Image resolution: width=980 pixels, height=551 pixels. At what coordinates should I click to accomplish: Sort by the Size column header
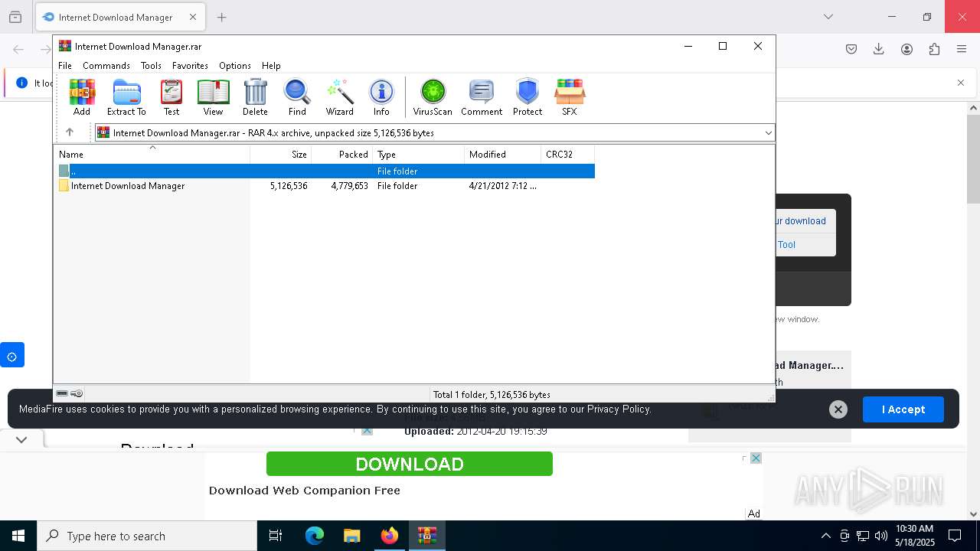(281, 154)
